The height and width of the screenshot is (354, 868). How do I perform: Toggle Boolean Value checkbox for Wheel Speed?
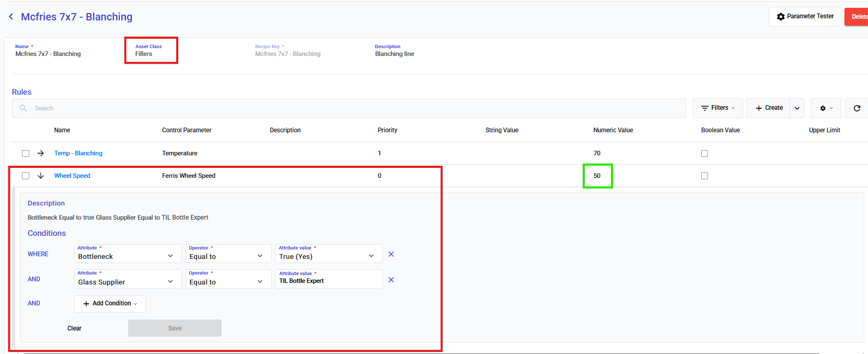[704, 176]
